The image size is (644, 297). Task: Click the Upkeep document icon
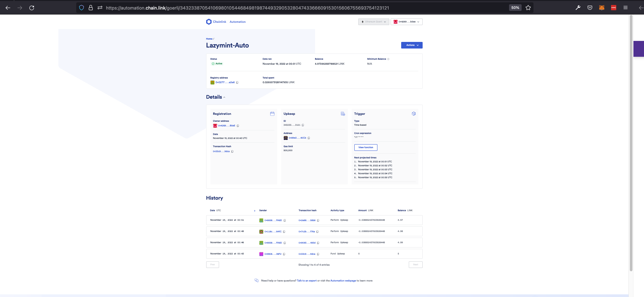coord(343,114)
